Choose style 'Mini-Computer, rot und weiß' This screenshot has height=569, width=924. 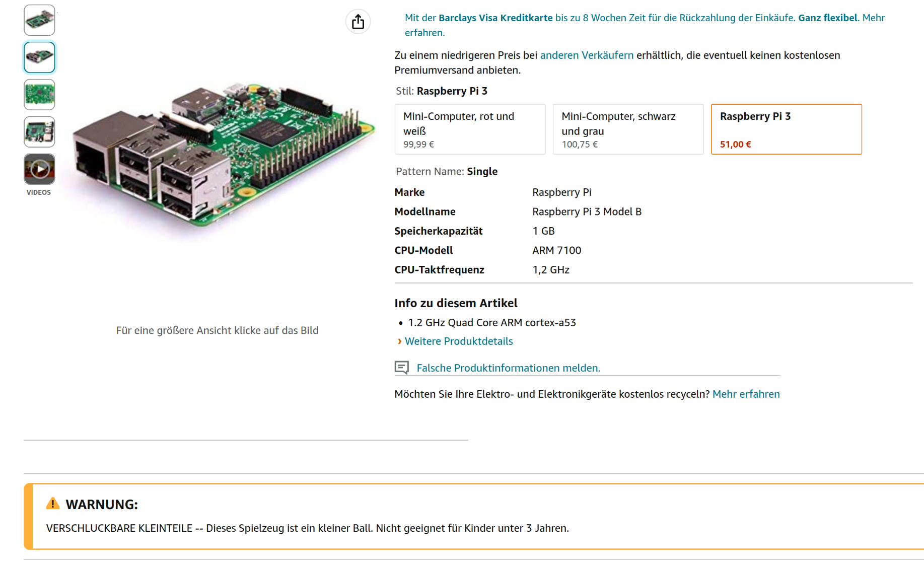[469, 129]
